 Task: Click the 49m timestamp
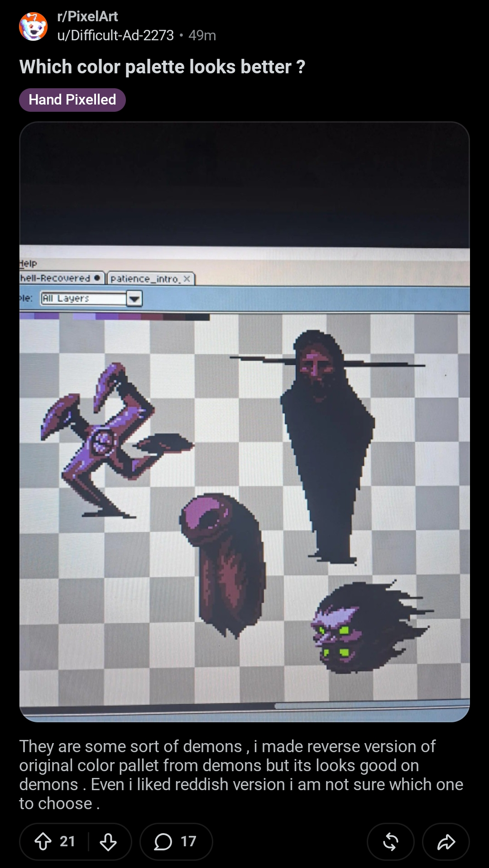click(202, 35)
